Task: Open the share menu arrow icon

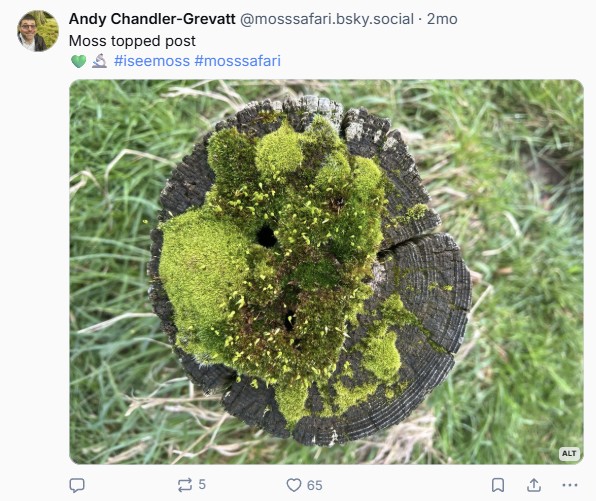Action: pos(534,485)
